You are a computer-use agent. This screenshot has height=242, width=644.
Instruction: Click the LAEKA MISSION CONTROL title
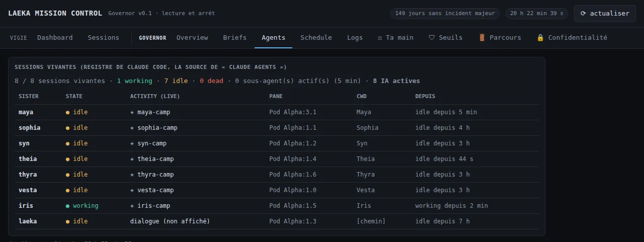tap(55, 13)
